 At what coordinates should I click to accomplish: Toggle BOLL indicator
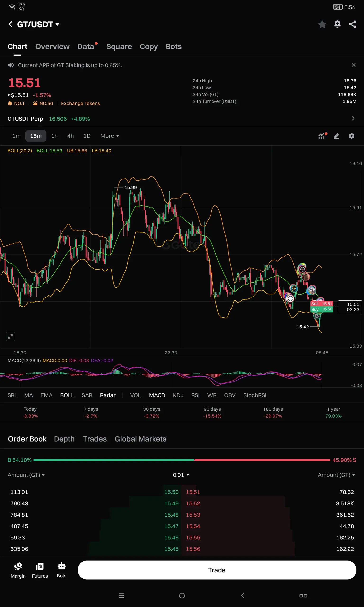point(67,395)
